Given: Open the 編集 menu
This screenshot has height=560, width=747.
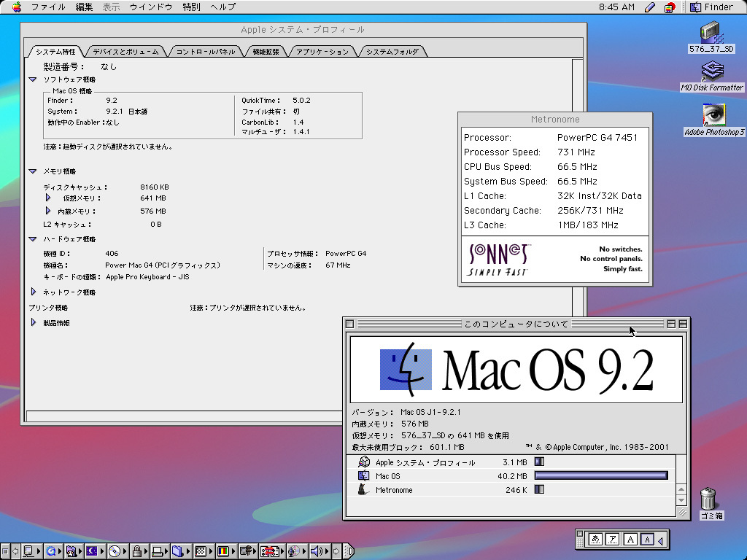Looking at the screenshot, I should point(84,7).
